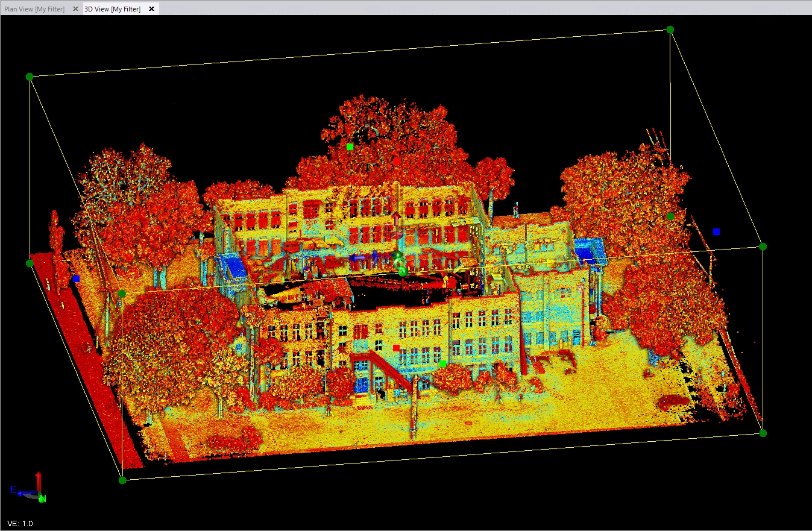
Task: Click the blue face handle on the left side
Action: click(x=76, y=278)
